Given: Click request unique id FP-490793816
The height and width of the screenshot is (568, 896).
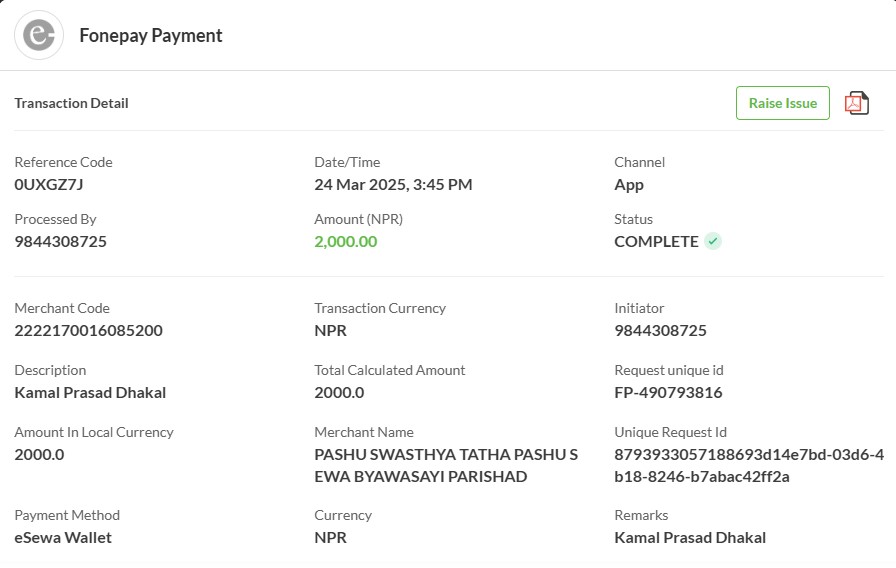Looking at the screenshot, I should tap(669, 393).
